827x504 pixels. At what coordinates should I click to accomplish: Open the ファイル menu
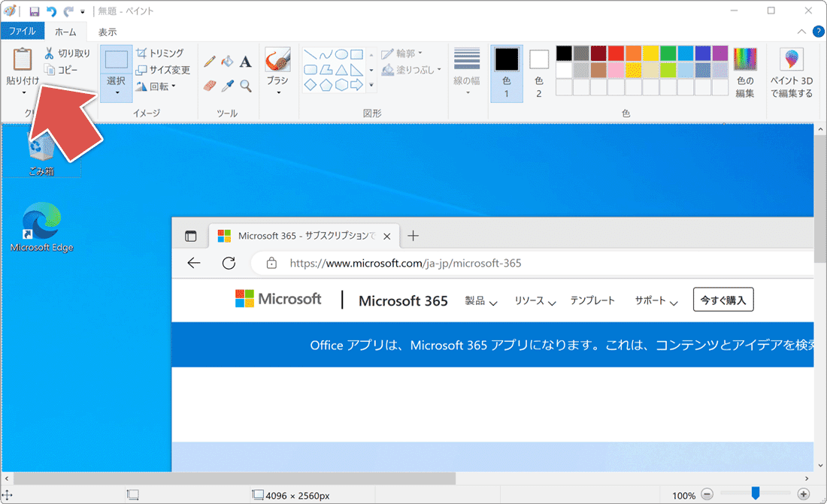(x=23, y=31)
